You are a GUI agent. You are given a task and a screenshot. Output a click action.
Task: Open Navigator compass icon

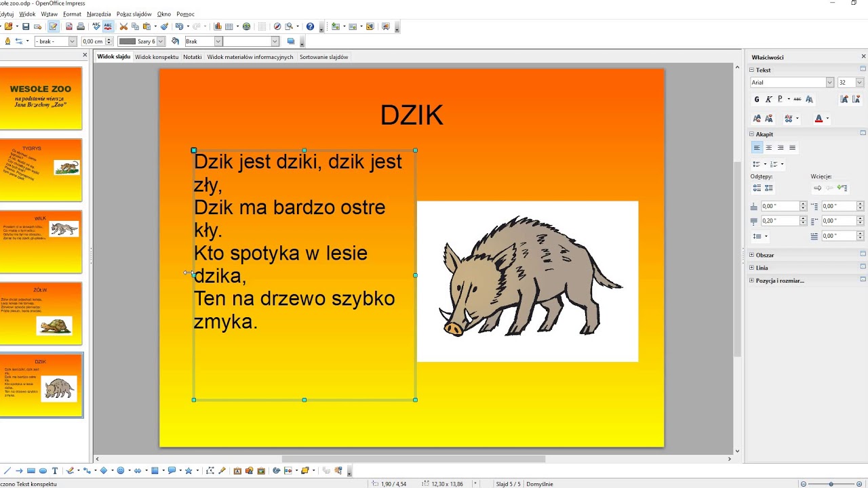click(x=277, y=26)
